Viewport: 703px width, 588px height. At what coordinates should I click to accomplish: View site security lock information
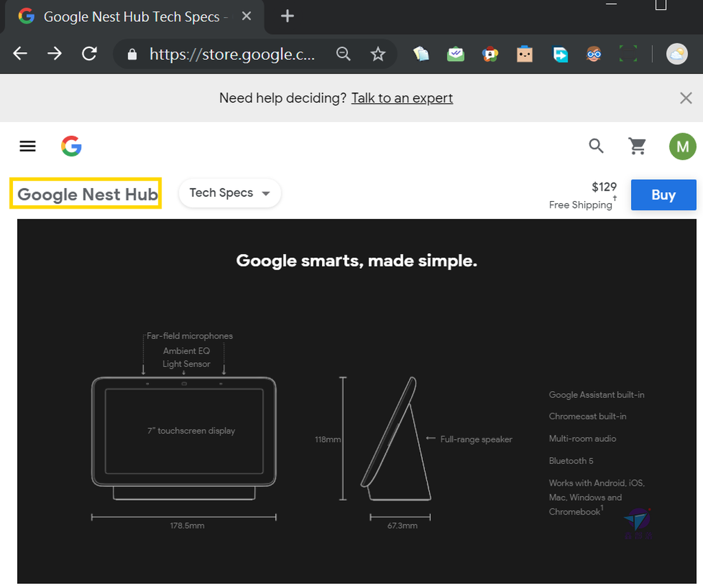click(x=132, y=54)
